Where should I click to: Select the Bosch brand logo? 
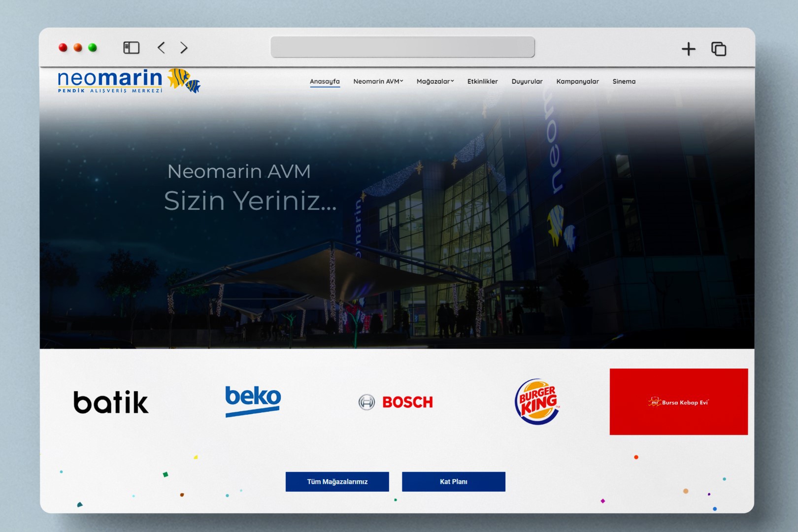[396, 402]
